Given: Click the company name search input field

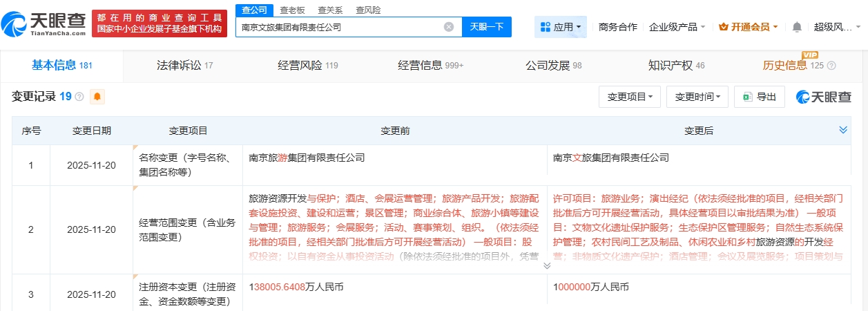Looking at the screenshot, I should coord(338,27).
